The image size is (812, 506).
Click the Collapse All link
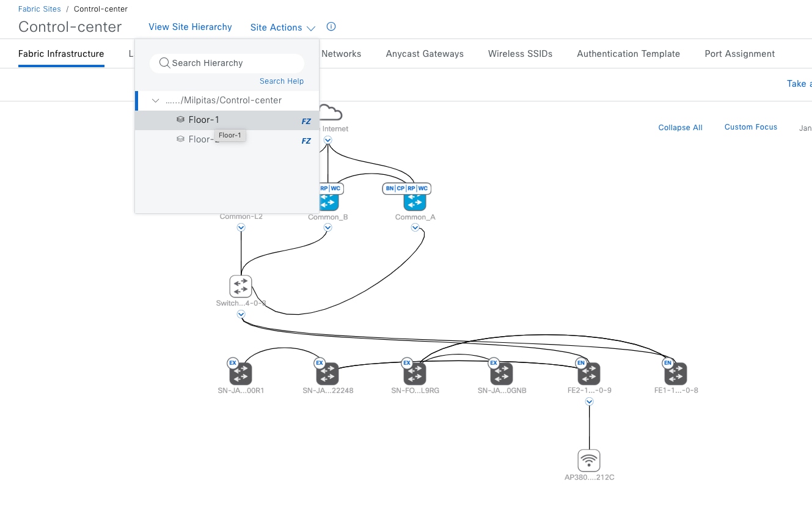click(680, 127)
